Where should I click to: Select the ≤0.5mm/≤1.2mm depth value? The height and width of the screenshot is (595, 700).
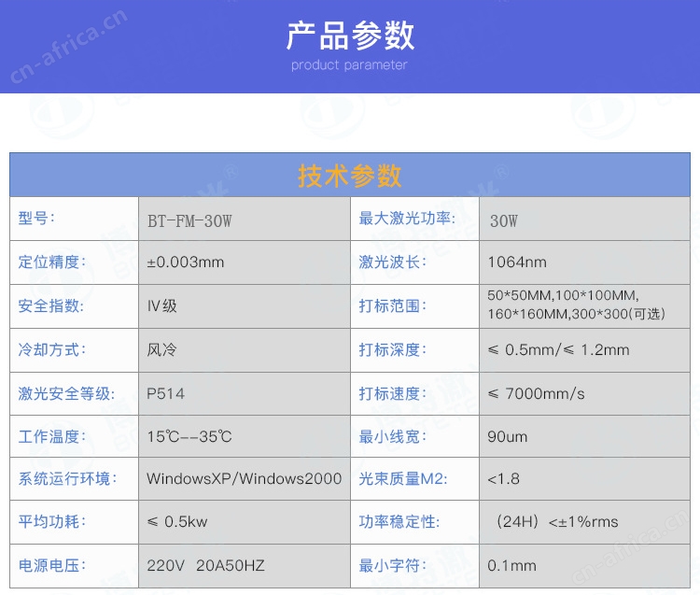click(x=558, y=349)
